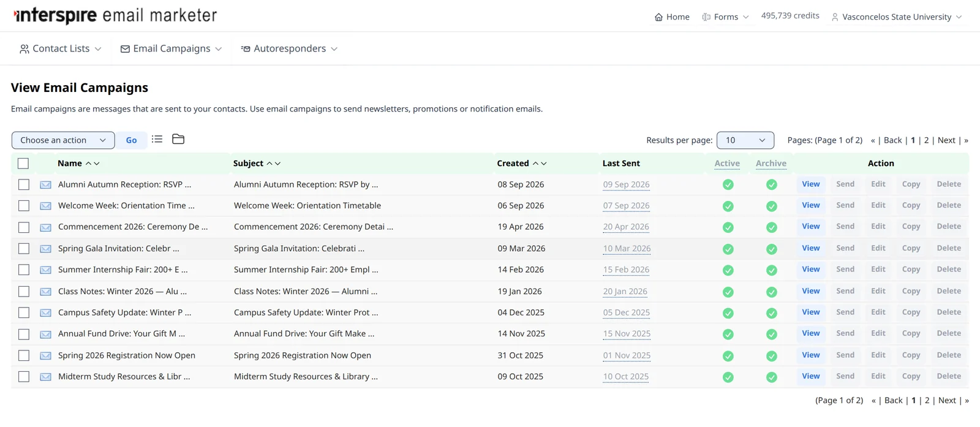Expand the Contact Lists menu
The image size is (980, 427).
pos(60,48)
